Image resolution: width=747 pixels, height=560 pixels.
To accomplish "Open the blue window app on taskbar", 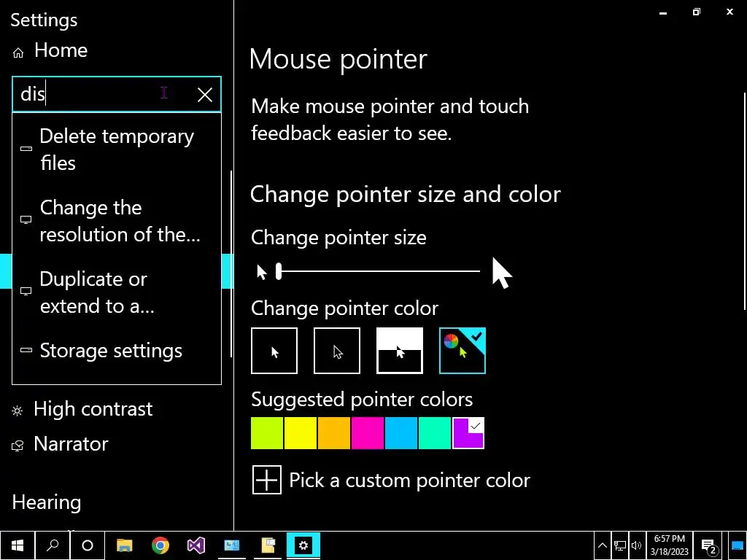I will pyautogui.click(x=231, y=545).
